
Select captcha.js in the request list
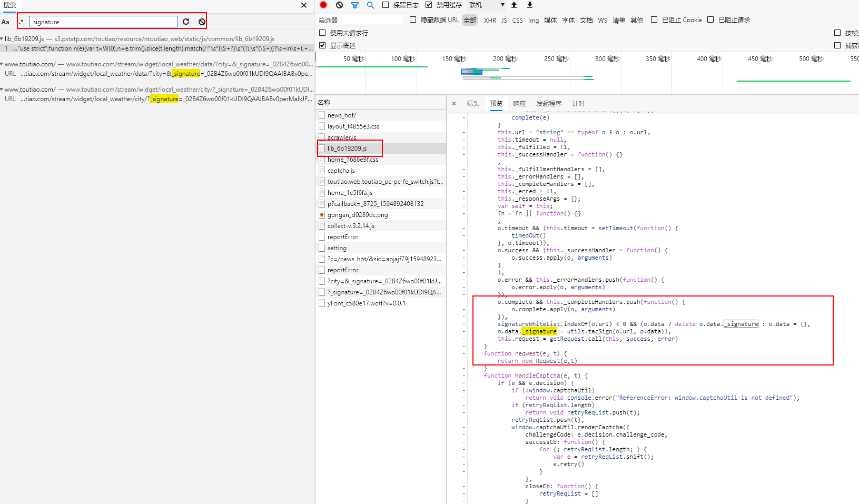coord(341,171)
